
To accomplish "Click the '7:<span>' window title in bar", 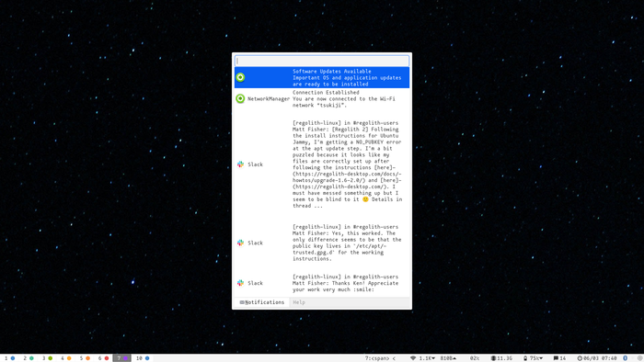I will coord(380,358).
